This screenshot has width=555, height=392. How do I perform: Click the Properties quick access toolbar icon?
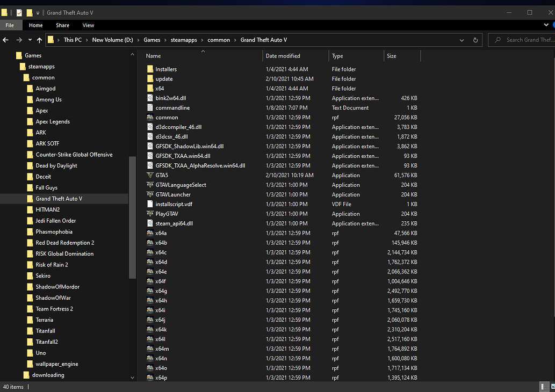pos(19,13)
